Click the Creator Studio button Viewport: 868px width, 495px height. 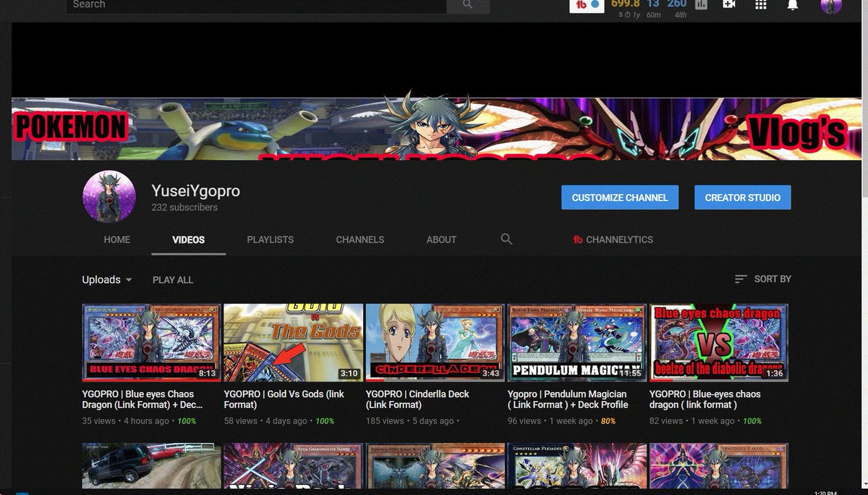point(743,198)
